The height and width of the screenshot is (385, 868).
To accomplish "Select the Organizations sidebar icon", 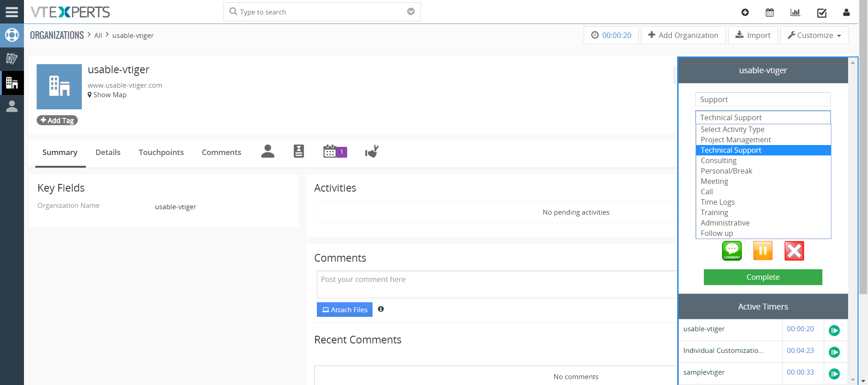I will [12, 83].
